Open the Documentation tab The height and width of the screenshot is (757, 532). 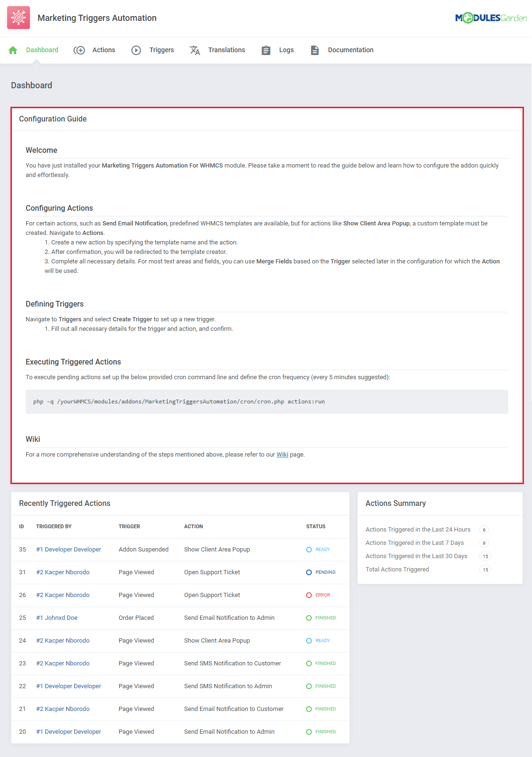(351, 50)
